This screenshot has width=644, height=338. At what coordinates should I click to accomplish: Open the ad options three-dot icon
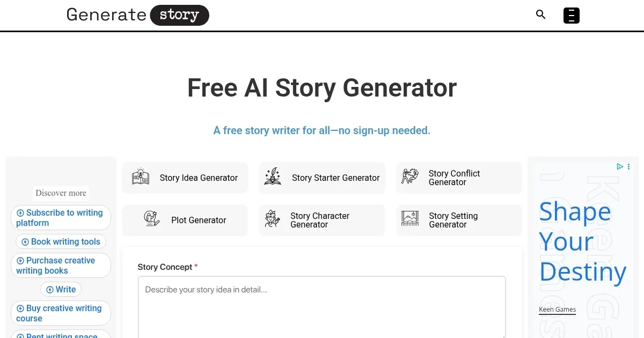(x=628, y=167)
